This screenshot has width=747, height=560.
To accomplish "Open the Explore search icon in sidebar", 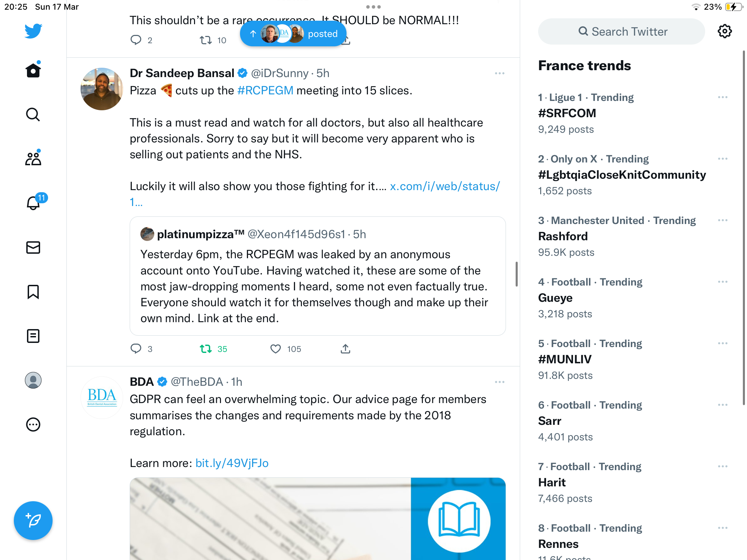I will pos(33,115).
